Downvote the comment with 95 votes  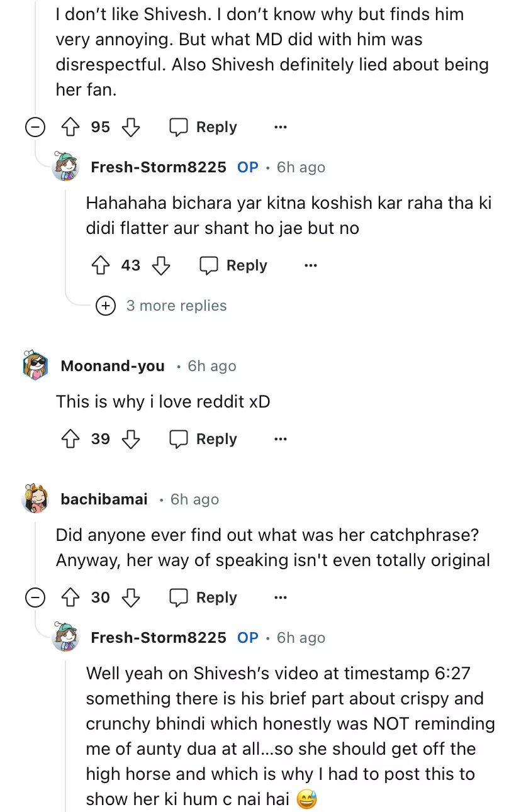[130, 127]
